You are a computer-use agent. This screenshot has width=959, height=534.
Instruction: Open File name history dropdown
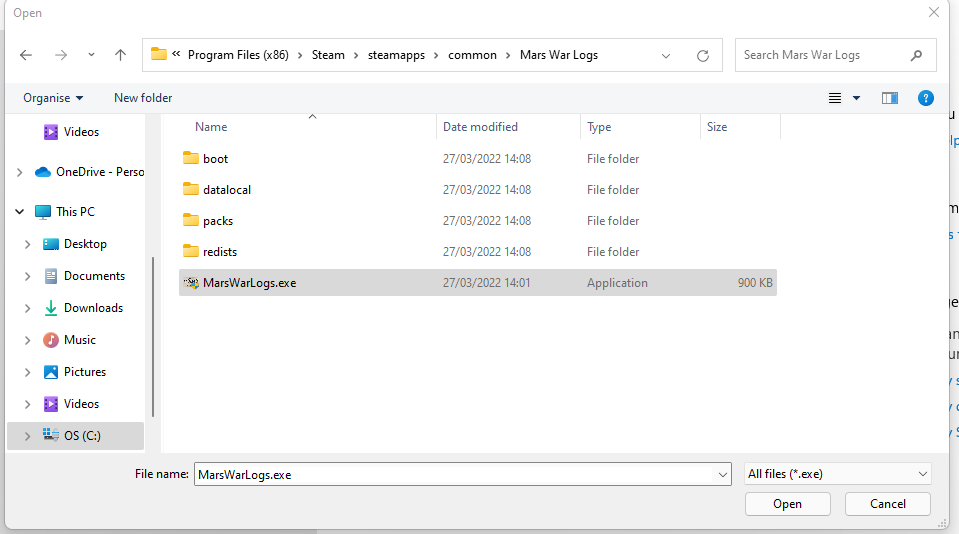coord(722,475)
